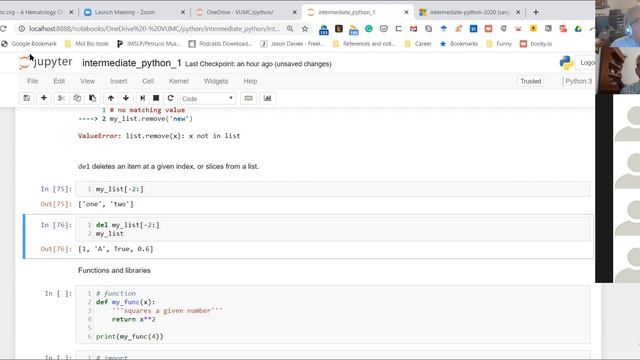Open the Mol Bio tools bookmark folder
Image resolution: width=640 pixels, height=360 pixels.
click(87, 44)
